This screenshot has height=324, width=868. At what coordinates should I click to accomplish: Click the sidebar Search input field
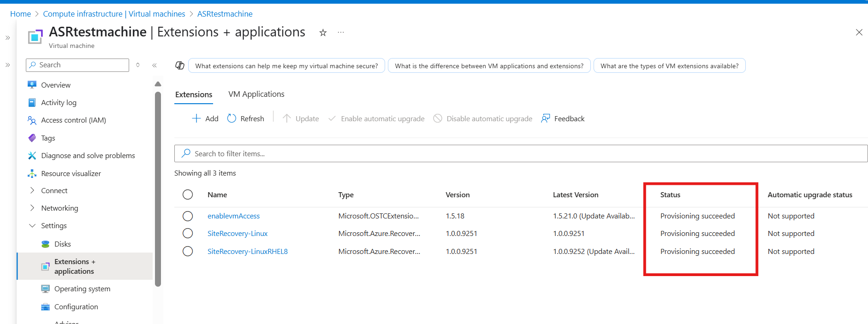pos(77,65)
